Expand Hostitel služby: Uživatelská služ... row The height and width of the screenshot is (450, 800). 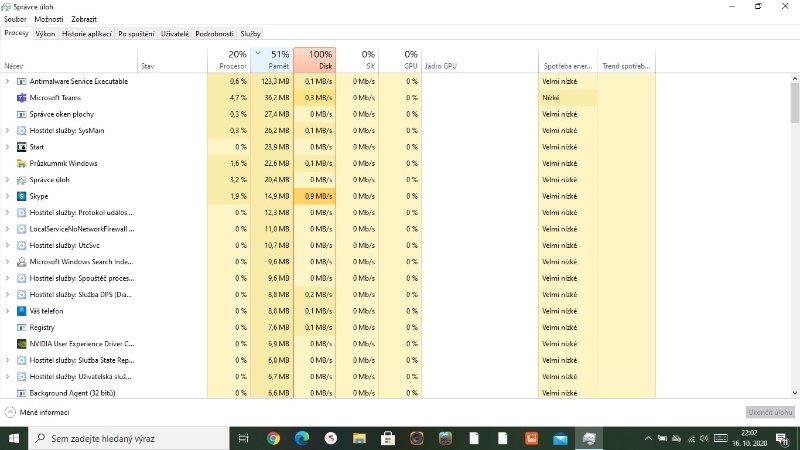8,377
